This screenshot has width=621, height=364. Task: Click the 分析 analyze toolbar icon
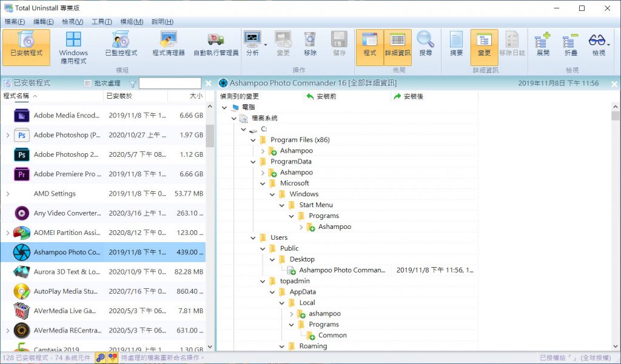click(x=252, y=45)
